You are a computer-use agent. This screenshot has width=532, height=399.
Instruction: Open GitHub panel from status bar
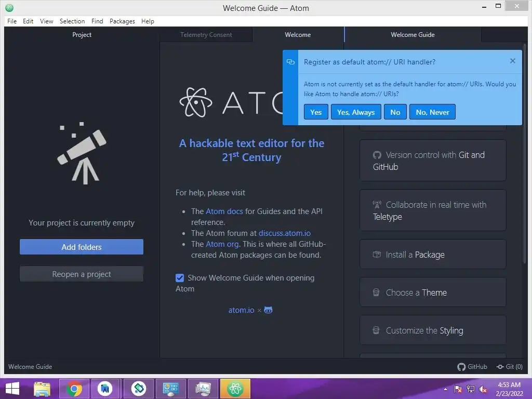point(472,367)
